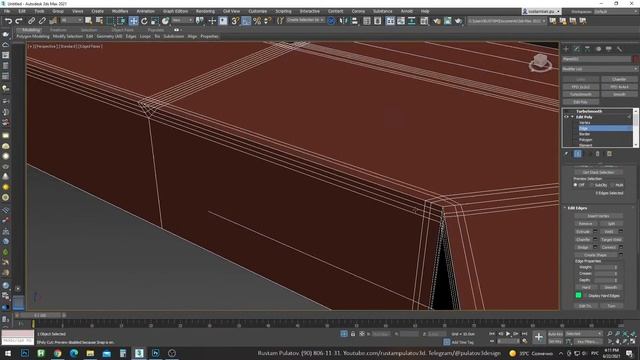Screen dimensions: 640x360
Task: Open the Customize menu
Action: [258, 11]
